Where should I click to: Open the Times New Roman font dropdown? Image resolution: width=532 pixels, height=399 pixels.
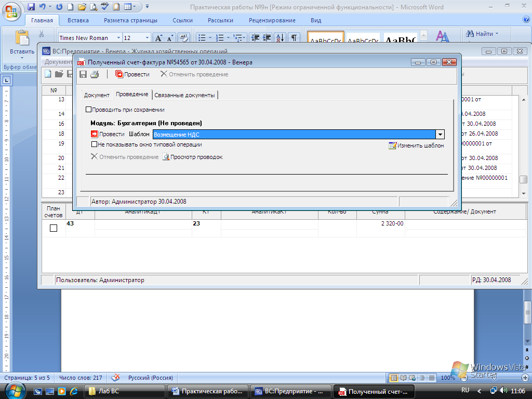pos(118,37)
